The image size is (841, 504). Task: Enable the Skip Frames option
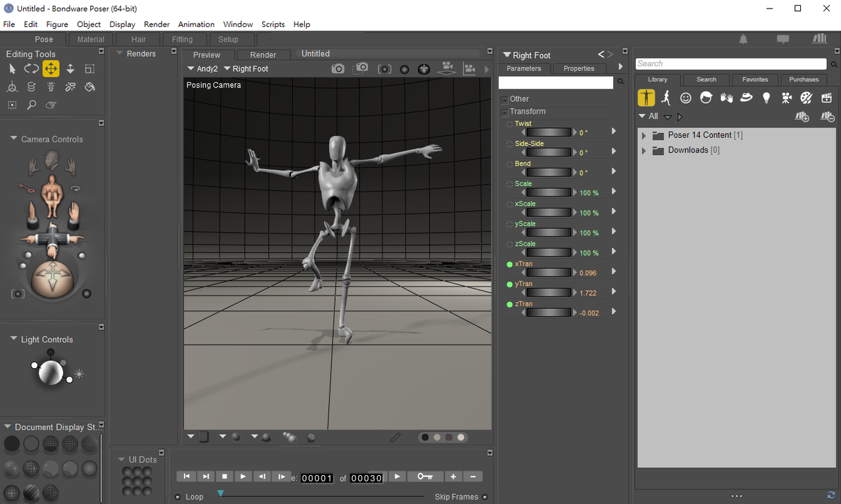pyautogui.click(x=485, y=497)
